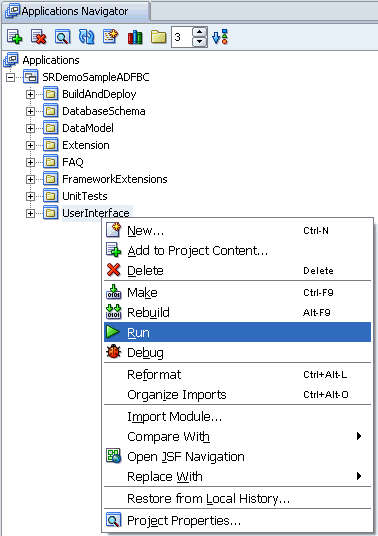This screenshot has width=378, height=536.
Task: Expand the UserInterface project
Action: point(30,213)
